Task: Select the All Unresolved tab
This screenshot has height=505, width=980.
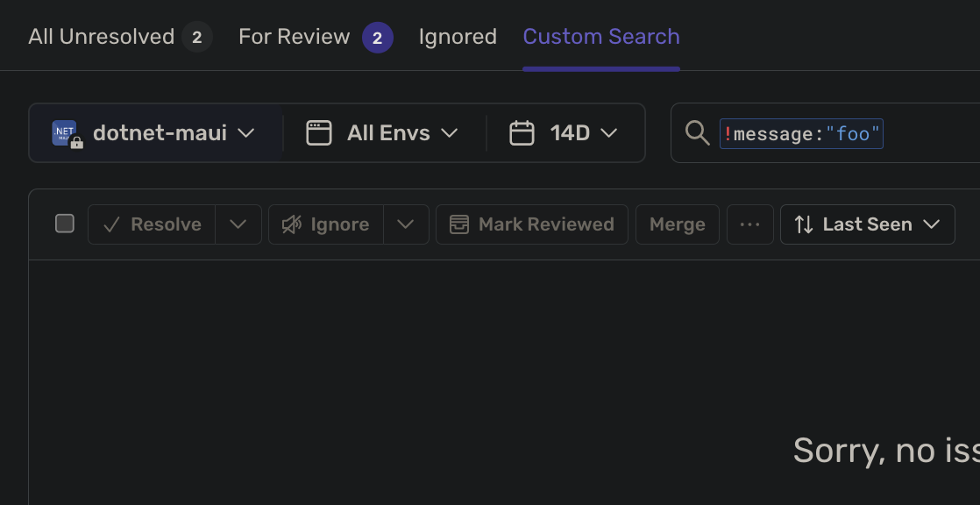Action: [x=101, y=37]
